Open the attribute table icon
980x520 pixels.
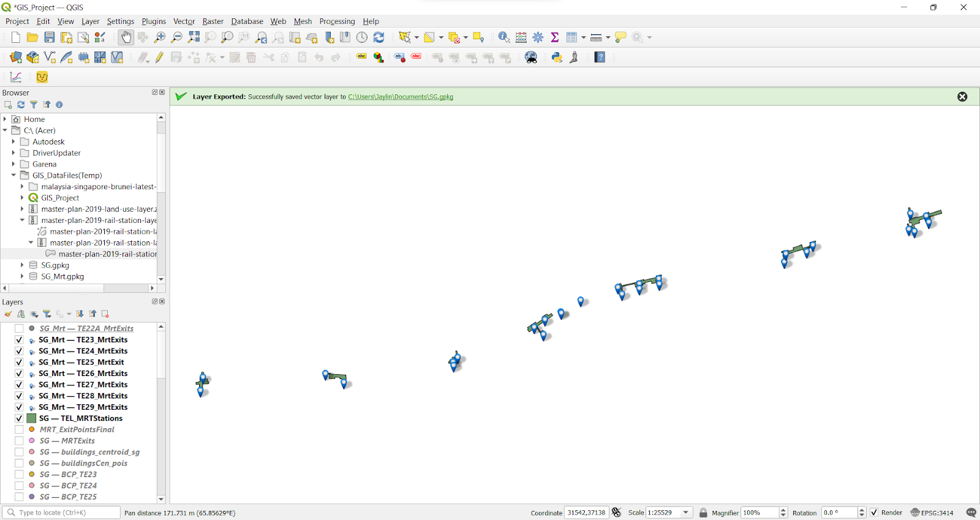coord(521,37)
